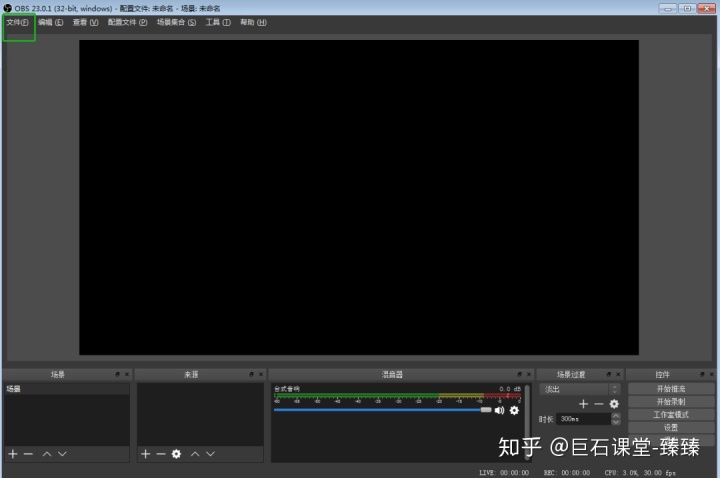Click the mixer panel vertical scrollbar
This screenshot has height=478, width=720.
[527, 420]
